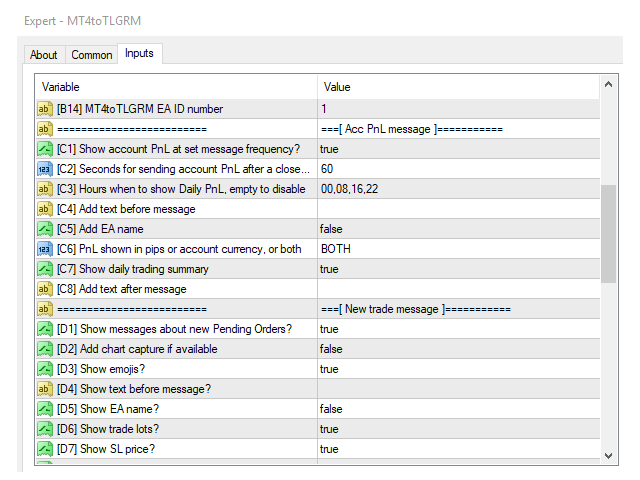The height and width of the screenshot is (480, 640).
Task: Click the boolean icon next to C5 Add EA name
Action: click(x=45, y=229)
